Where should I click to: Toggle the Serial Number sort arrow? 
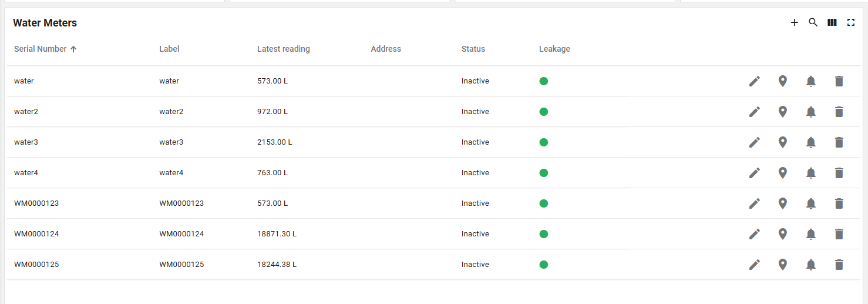(x=73, y=49)
